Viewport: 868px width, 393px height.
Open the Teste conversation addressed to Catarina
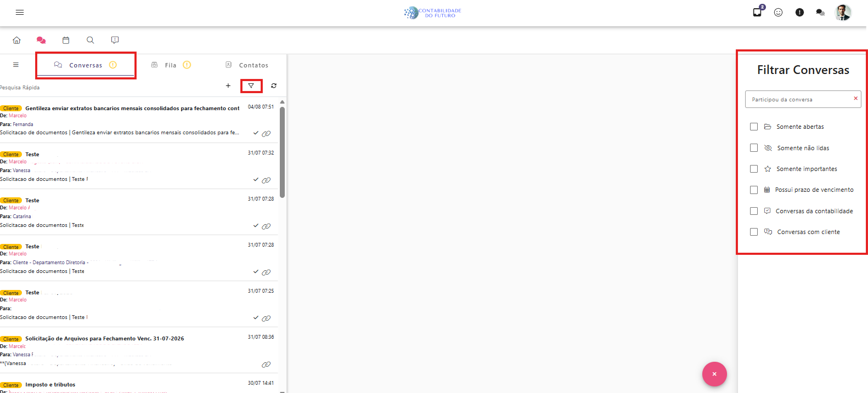[138, 212]
